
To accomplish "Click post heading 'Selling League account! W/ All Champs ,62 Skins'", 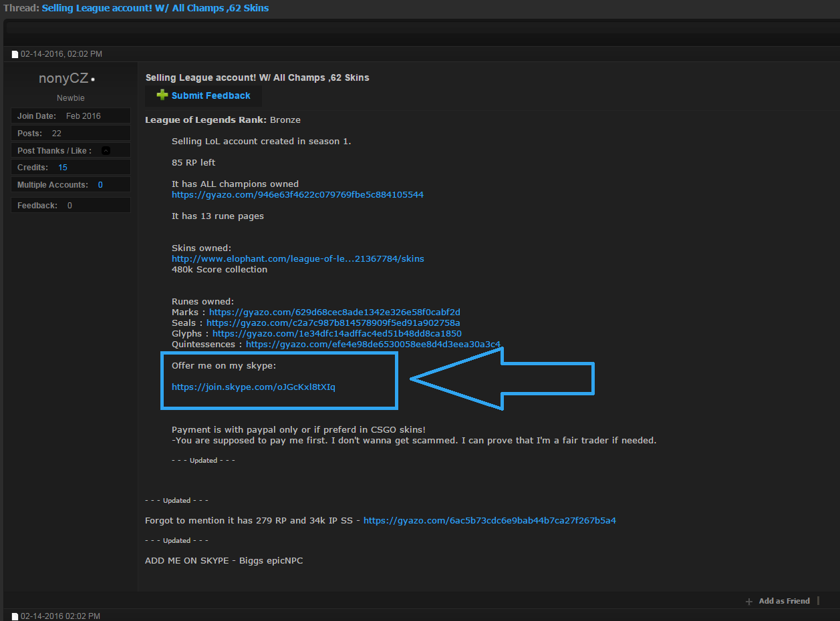I will (x=257, y=77).
